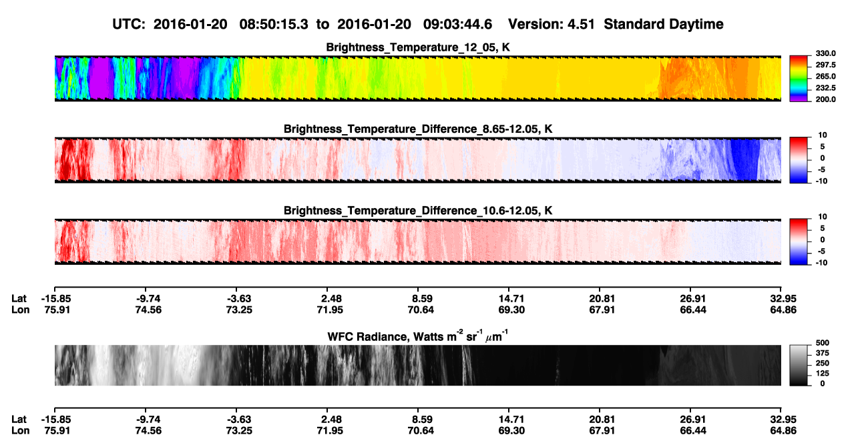Click the '265.0' colorbar tick label

point(826,77)
